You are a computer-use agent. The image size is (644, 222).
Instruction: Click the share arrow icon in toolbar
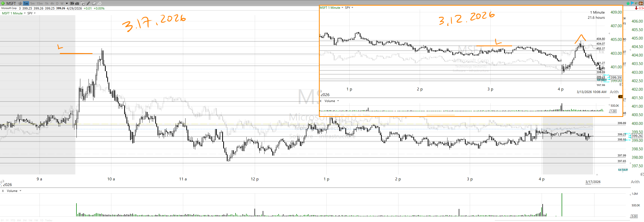point(100,3)
